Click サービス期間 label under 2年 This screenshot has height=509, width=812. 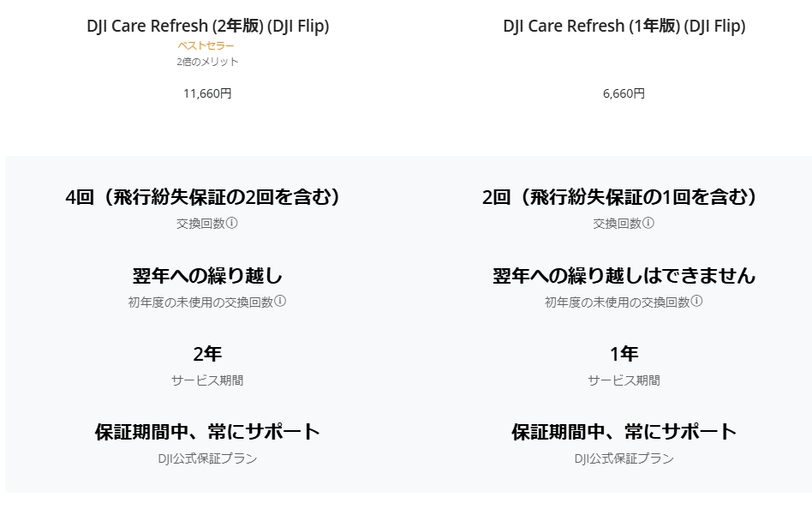[207, 380]
